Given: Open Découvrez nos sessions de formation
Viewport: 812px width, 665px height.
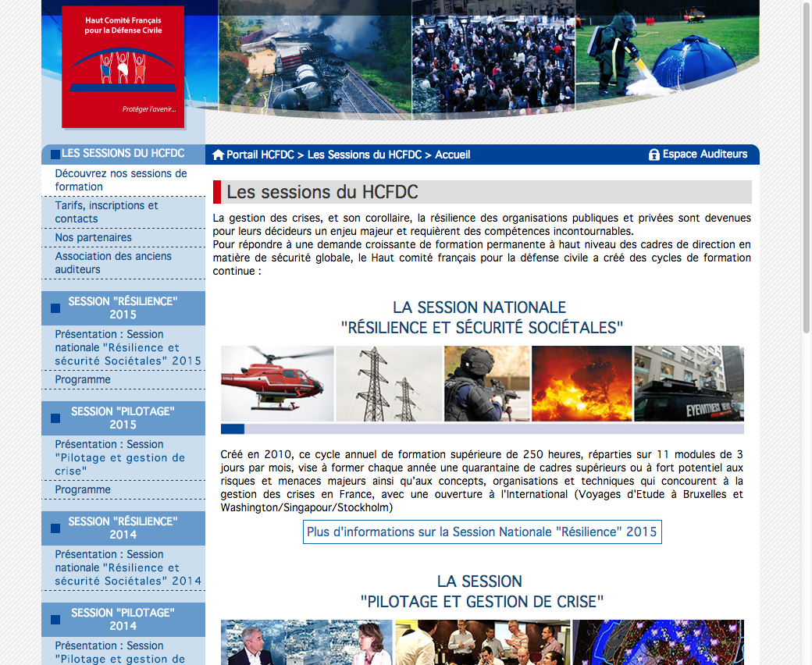Looking at the screenshot, I should (123, 180).
